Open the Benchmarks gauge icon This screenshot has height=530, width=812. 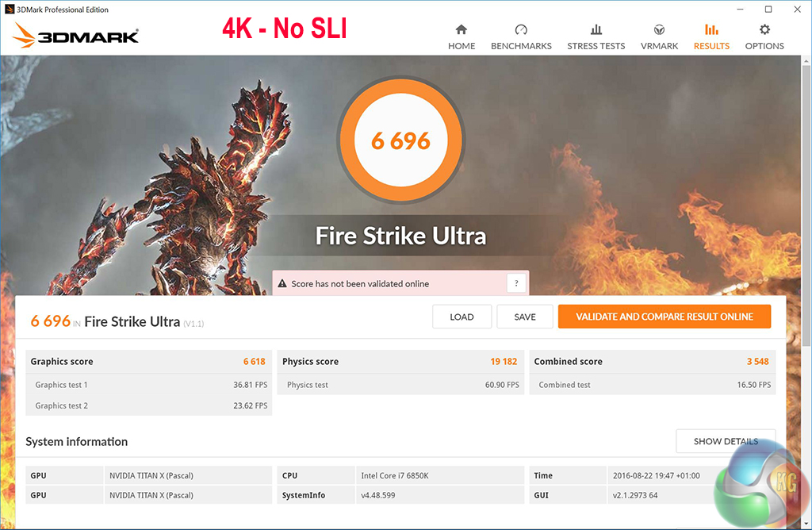521,29
